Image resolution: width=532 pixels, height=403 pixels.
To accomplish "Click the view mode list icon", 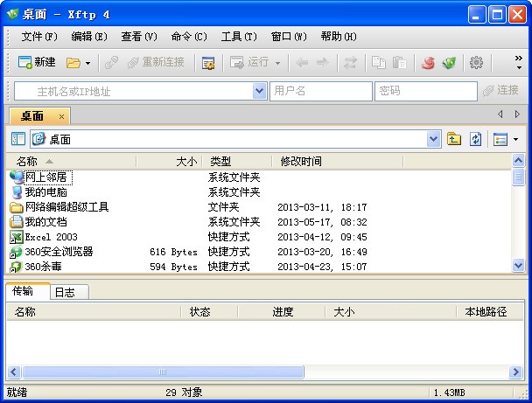I will [x=500, y=139].
